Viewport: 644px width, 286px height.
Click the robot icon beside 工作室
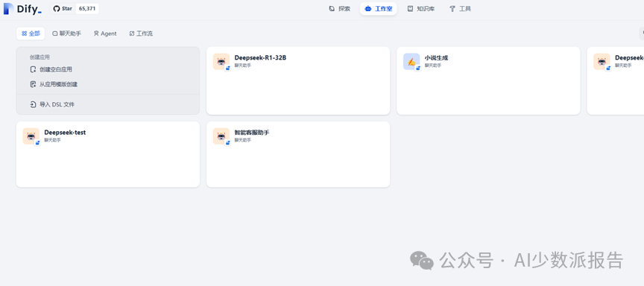coord(368,9)
